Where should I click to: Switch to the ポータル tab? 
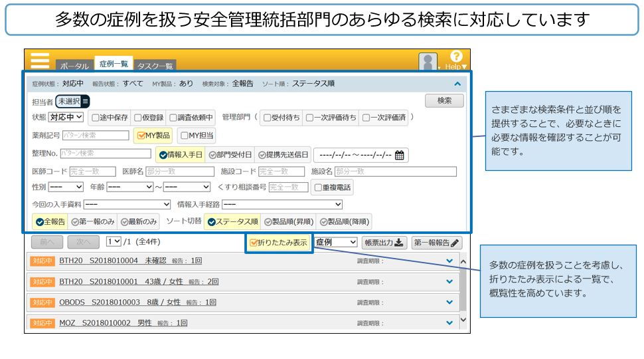tap(74, 66)
